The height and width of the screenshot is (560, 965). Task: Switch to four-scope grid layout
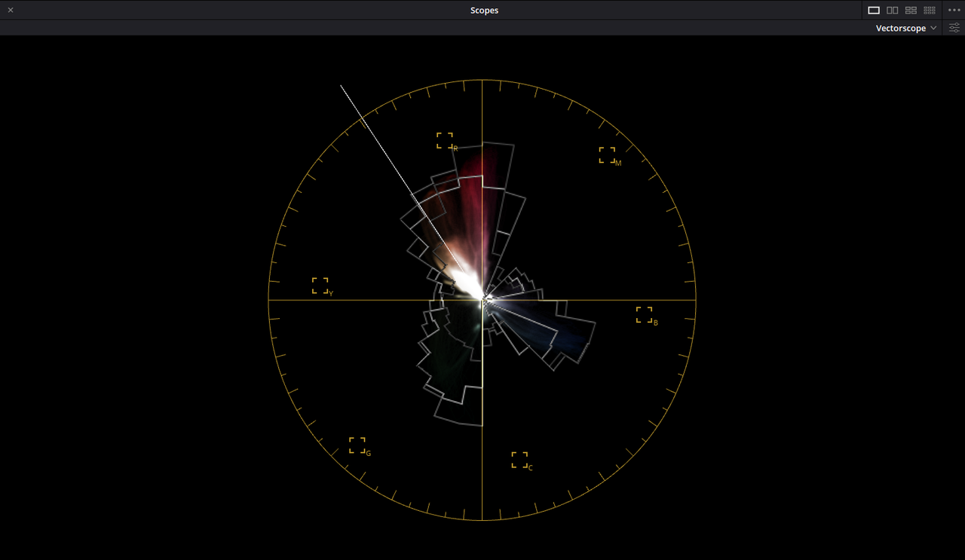(x=911, y=11)
